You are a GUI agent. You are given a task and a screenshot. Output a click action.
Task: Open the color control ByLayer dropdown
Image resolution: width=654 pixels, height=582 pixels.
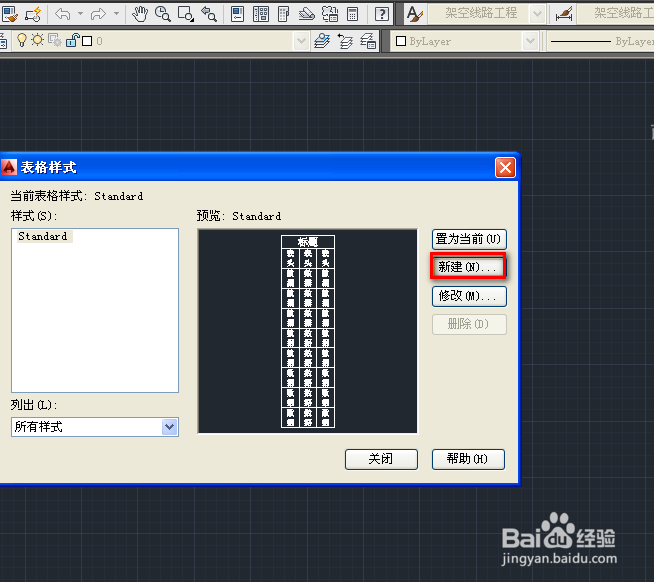point(530,41)
